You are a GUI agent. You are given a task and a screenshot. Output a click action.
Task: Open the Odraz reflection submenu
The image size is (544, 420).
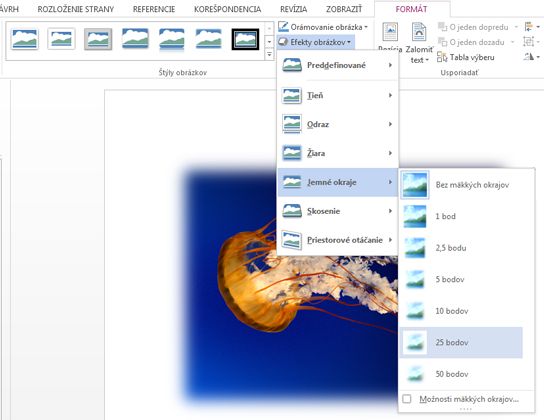pos(337,124)
